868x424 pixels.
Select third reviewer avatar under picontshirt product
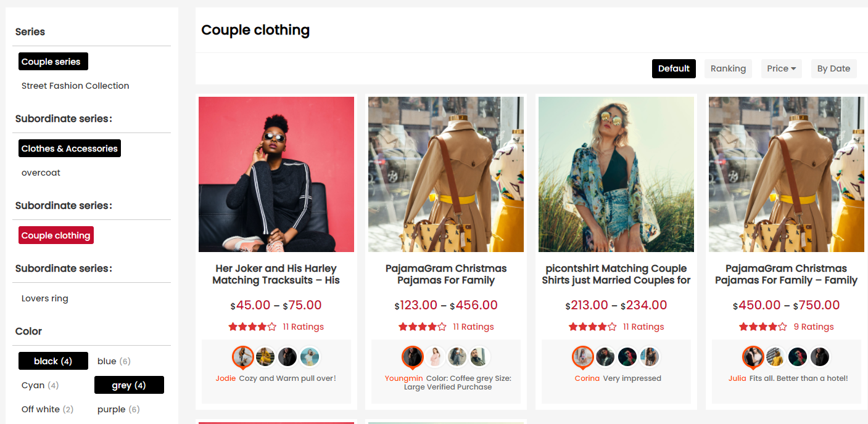(x=627, y=357)
